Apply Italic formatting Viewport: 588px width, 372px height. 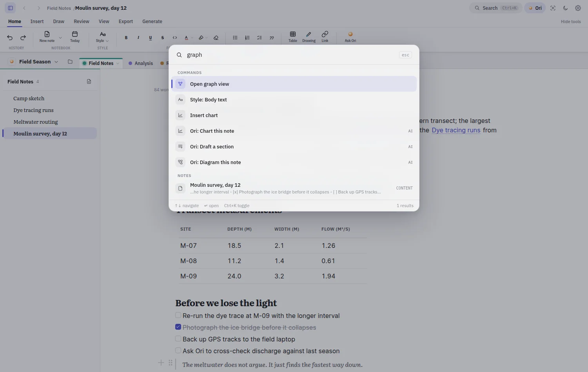tap(138, 38)
